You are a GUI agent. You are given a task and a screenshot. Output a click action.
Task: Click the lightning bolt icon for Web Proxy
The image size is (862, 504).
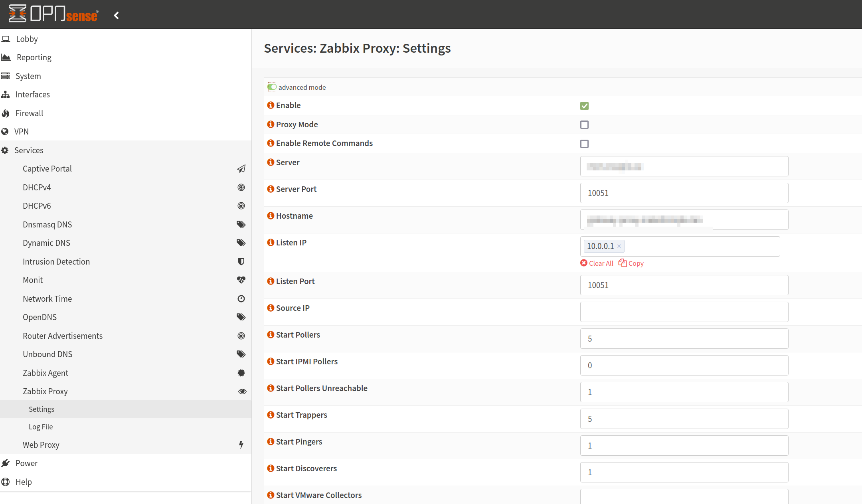[241, 445]
